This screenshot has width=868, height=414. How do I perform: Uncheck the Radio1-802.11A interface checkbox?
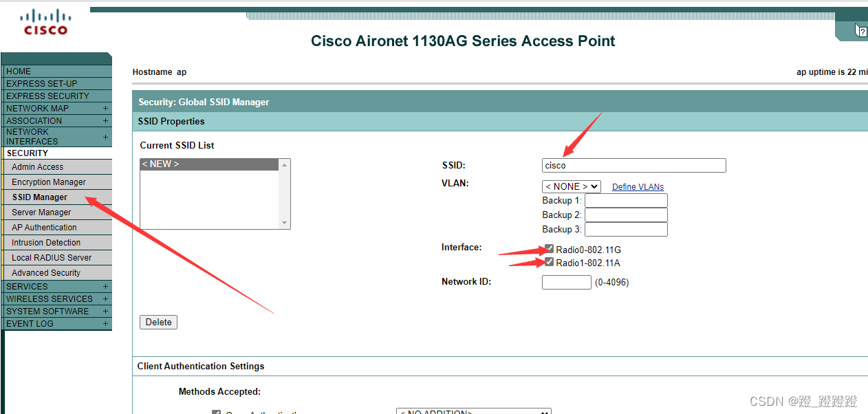(548, 261)
